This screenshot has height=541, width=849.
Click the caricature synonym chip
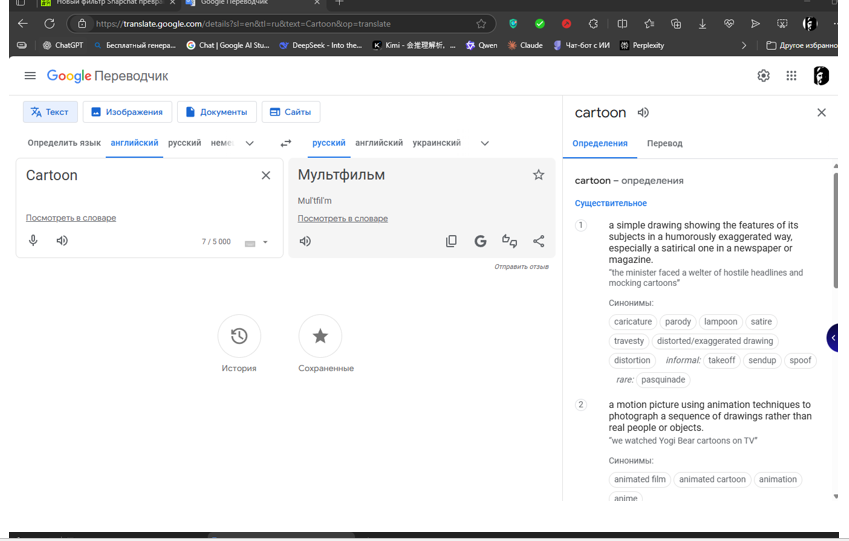click(632, 322)
